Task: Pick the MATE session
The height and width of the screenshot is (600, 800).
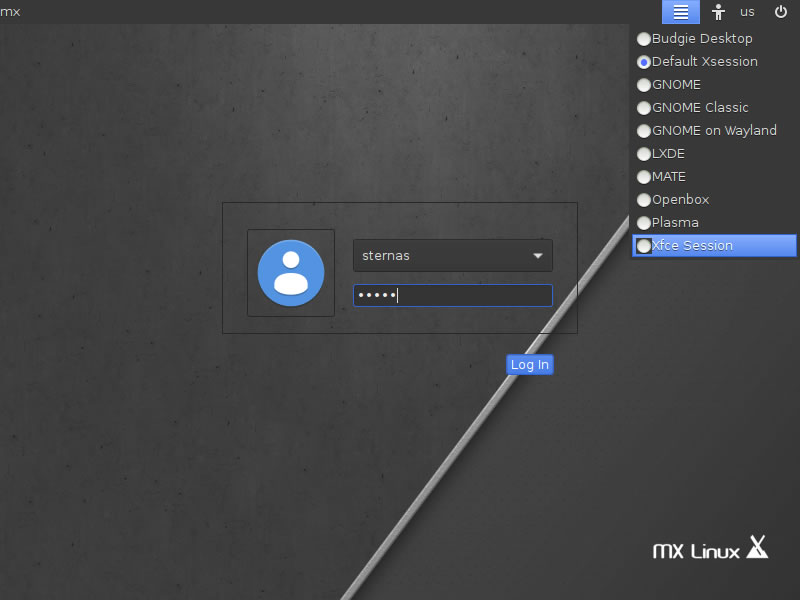Action: point(714,177)
